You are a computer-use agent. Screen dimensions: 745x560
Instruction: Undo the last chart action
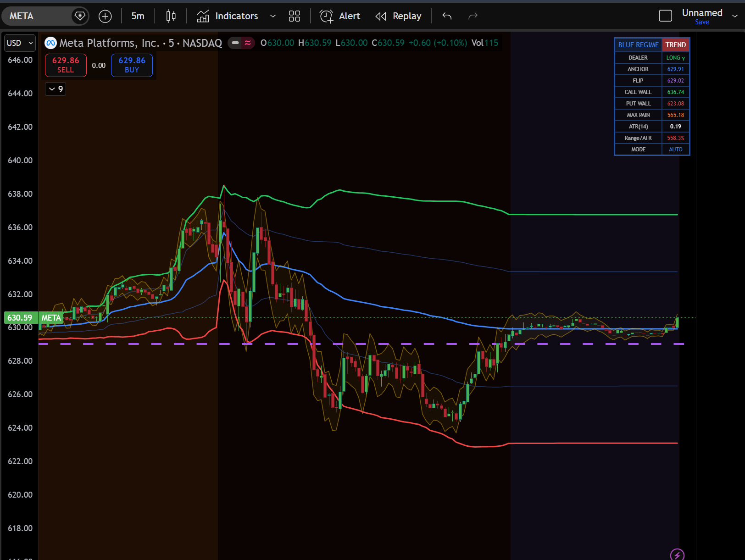coord(447,16)
